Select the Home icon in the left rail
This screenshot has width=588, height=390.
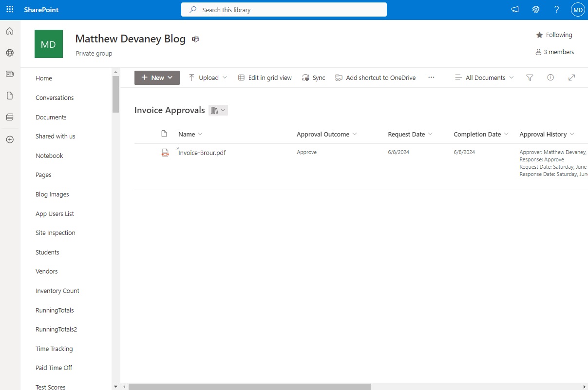click(x=10, y=31)
